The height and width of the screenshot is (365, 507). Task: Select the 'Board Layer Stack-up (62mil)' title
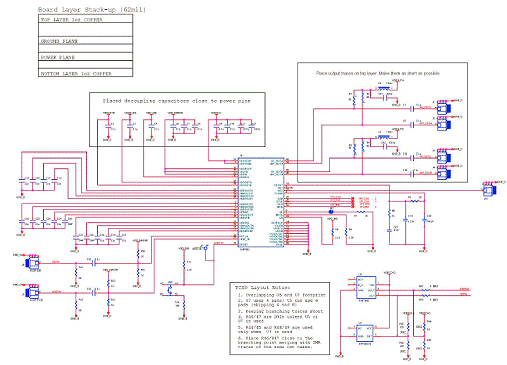pos(92,9)
